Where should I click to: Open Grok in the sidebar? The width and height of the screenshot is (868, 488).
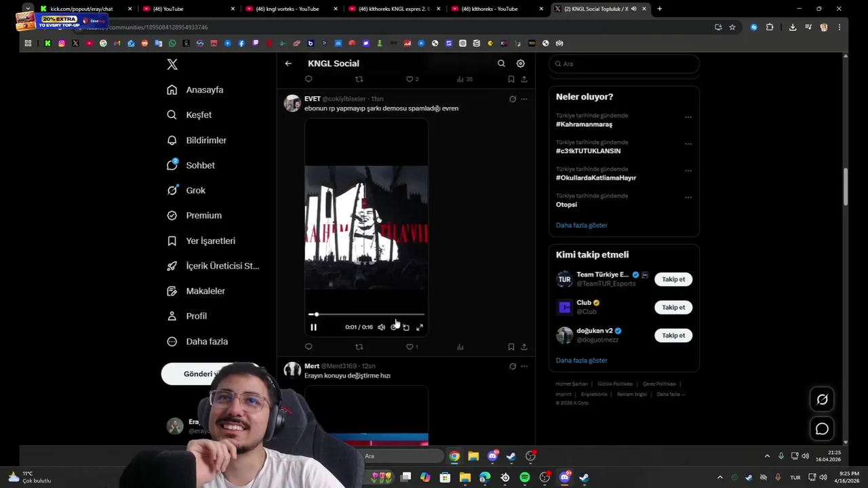coord(186,190)
